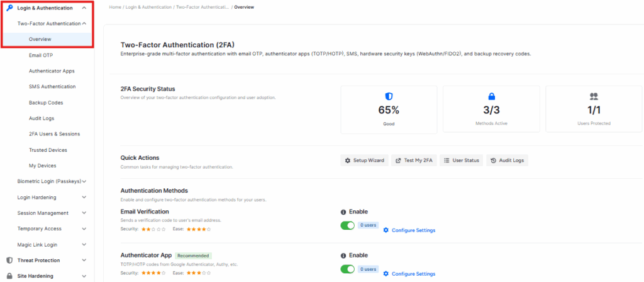Image resolution: width=644 pixels, height=282 pixels.
Task: Toggle the Email Verification enable switch
Action: 347,226
